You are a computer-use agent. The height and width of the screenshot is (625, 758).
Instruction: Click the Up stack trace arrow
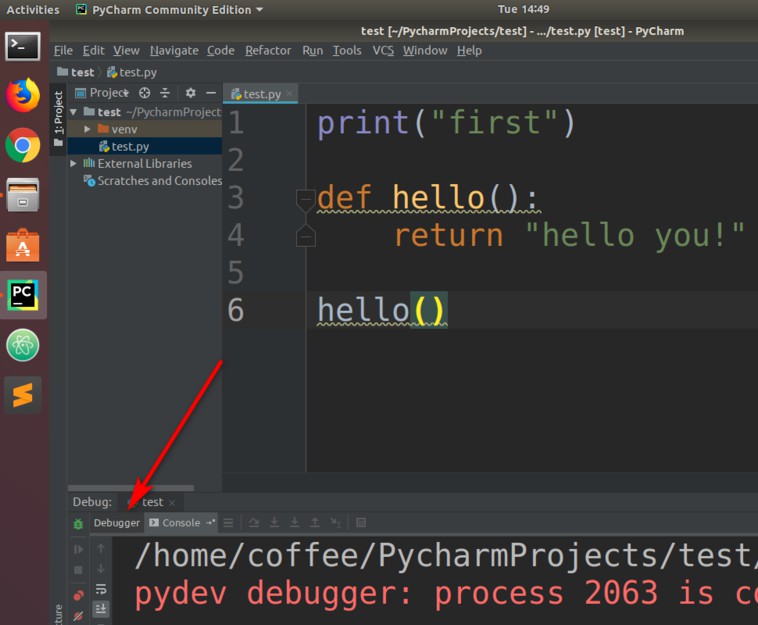[101, 548]
